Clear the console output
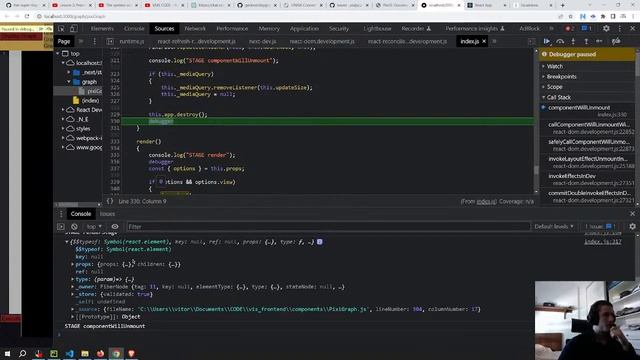The image size is (640, 360). tap(74, 227)
